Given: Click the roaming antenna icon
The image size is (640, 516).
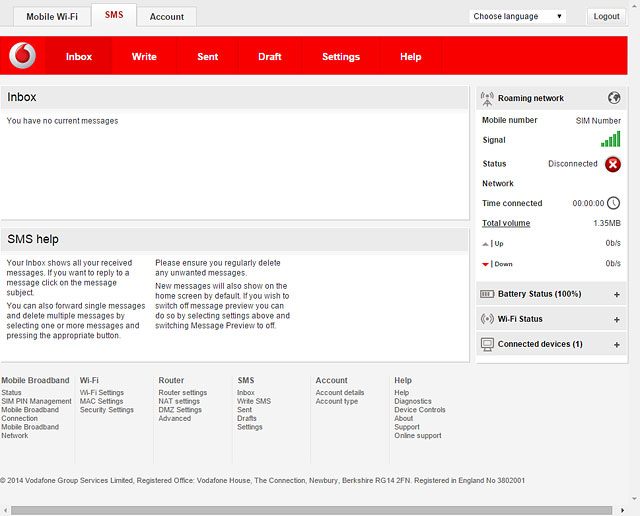Looking at the screenshot, I should (487, 98).
